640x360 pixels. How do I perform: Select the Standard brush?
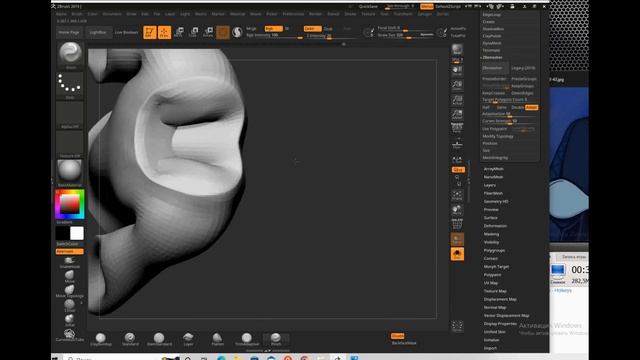(x=130, y=339)
